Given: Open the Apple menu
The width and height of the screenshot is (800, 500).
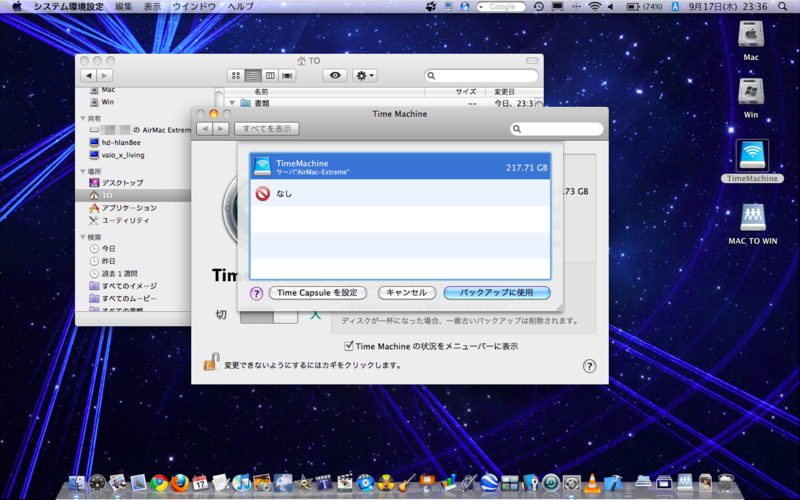Looking at the screenshot, I should (17, 7).
